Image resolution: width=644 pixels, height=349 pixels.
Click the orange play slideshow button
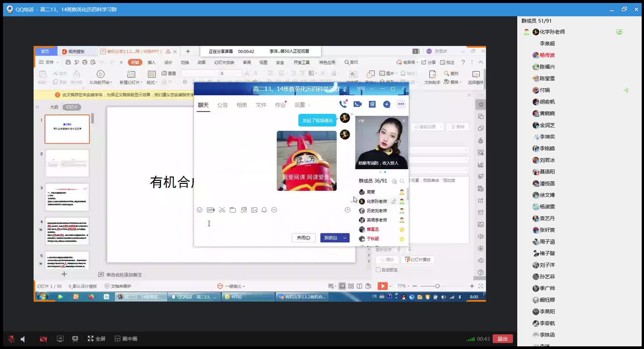point(382,286)
